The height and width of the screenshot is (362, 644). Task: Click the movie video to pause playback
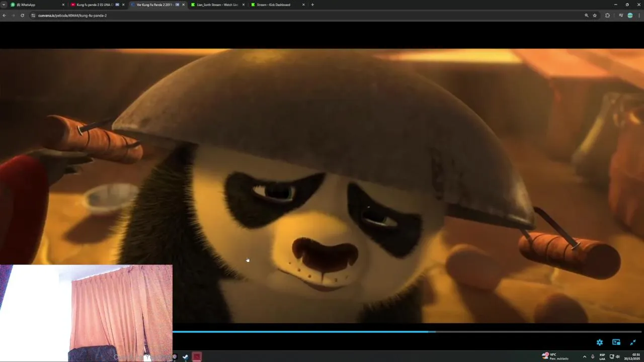point(322,186)
